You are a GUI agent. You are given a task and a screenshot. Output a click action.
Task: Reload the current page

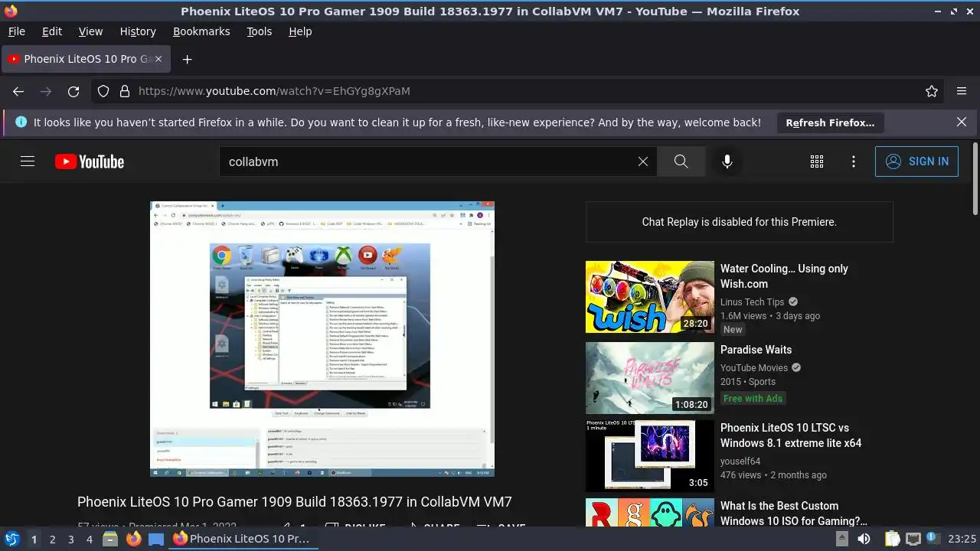[73, 91]
